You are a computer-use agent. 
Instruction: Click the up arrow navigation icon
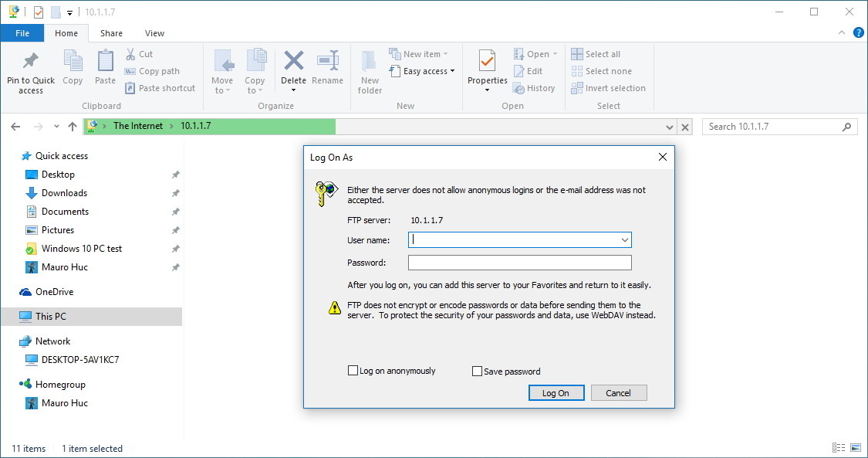point(73,127)
